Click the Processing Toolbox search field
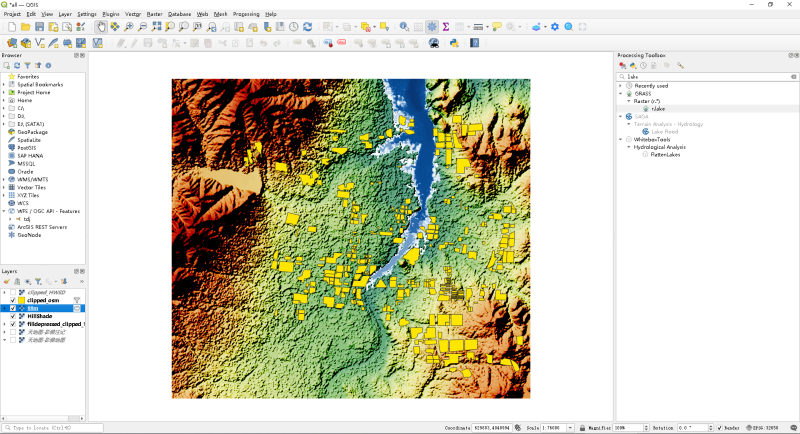 [708, 76]
